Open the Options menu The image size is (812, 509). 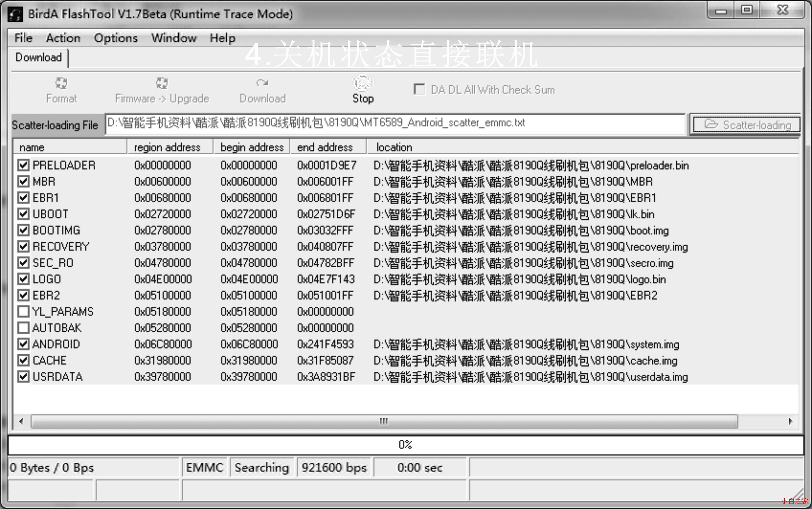point(116,38)
